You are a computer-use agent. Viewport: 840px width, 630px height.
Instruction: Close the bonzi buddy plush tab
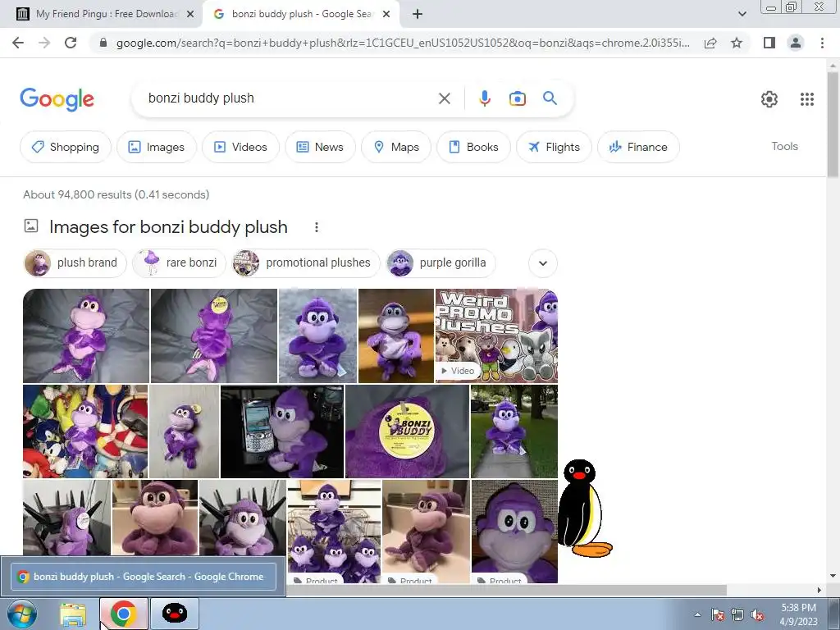click(386, 15)
